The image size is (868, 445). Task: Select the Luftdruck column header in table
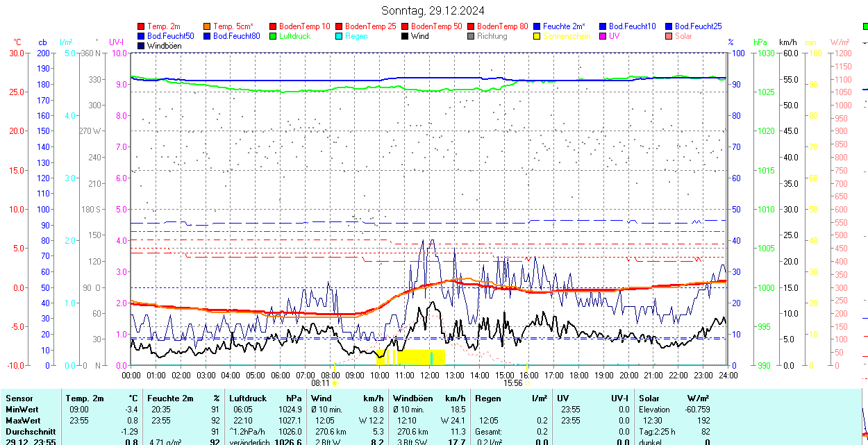[245, 398]
